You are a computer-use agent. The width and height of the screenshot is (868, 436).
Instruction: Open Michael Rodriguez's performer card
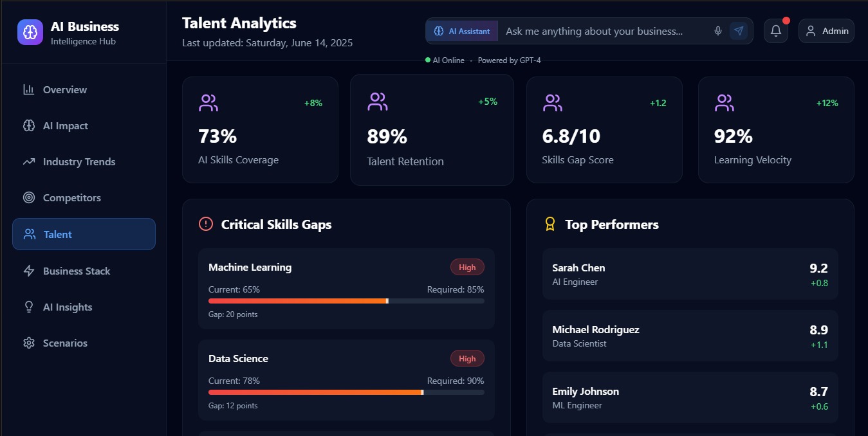690,336
